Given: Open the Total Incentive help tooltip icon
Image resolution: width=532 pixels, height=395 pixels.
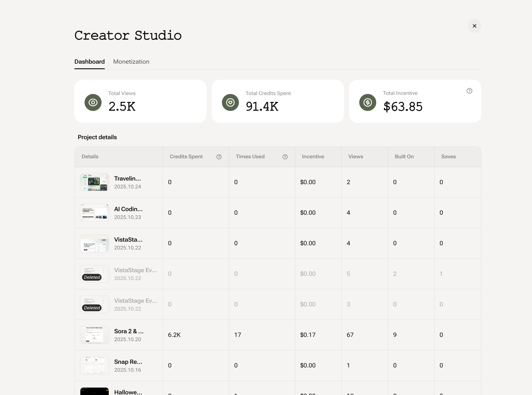Looking at the screenshot, I should [469, 91].
